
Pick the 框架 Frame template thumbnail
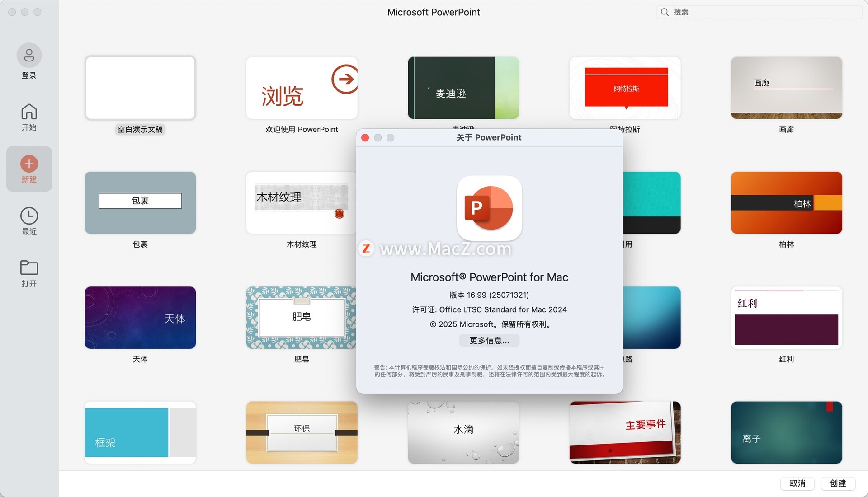point(140,432)
